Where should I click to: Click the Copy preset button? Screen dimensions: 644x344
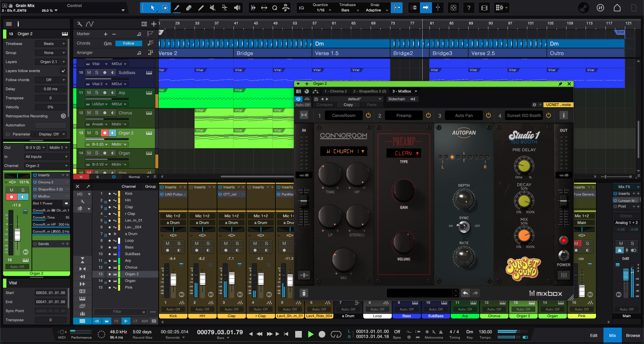click(x=348, y=105)
